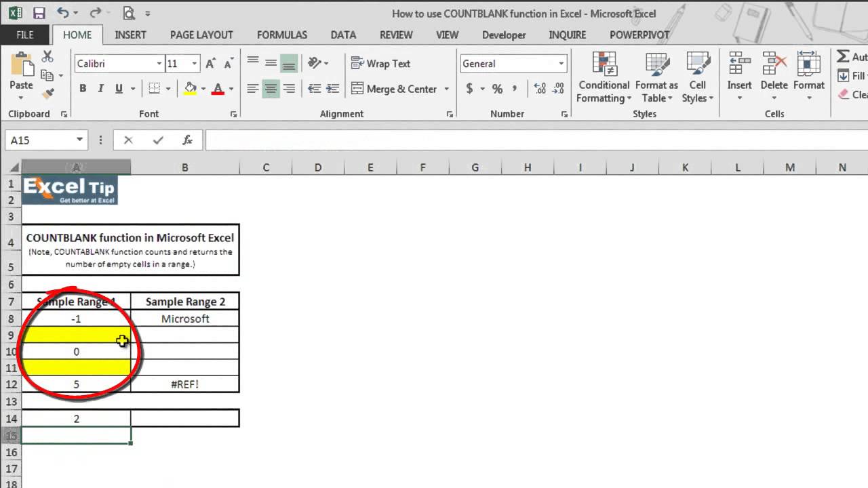Switch to the INSERT tab
Image resolution: width=868 pixels, height=488 pixels.
click(x=131, y=35)
